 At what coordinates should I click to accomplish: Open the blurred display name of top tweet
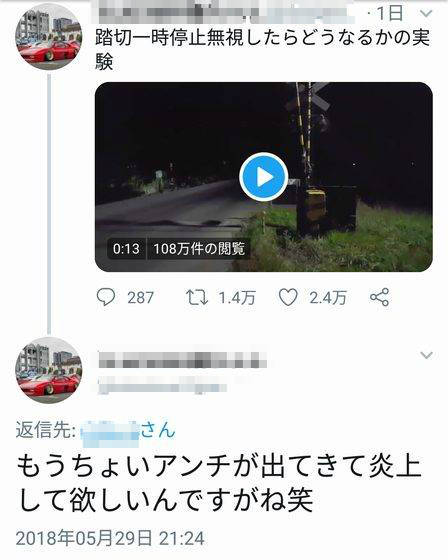coord(223,13)
